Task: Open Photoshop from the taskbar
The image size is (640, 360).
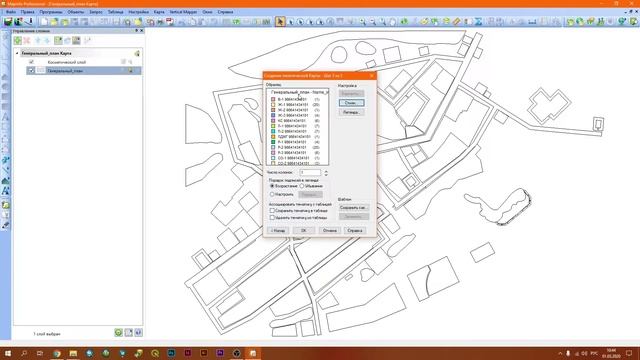Action: 171,353
